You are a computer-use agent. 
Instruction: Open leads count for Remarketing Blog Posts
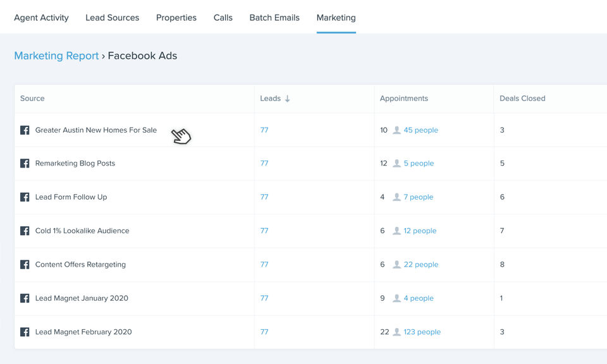[264, 164]
